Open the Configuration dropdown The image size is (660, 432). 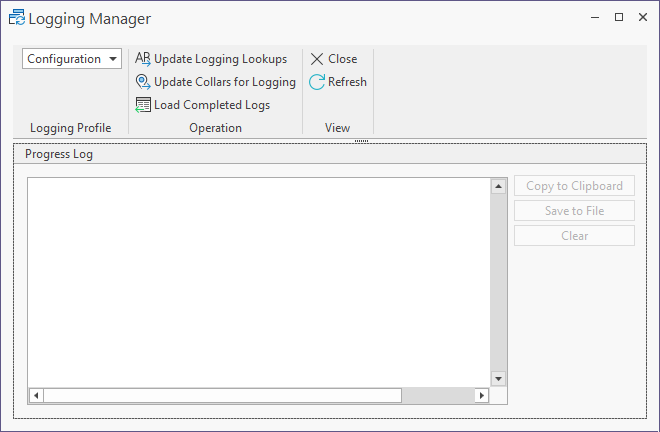click(72, 59)
